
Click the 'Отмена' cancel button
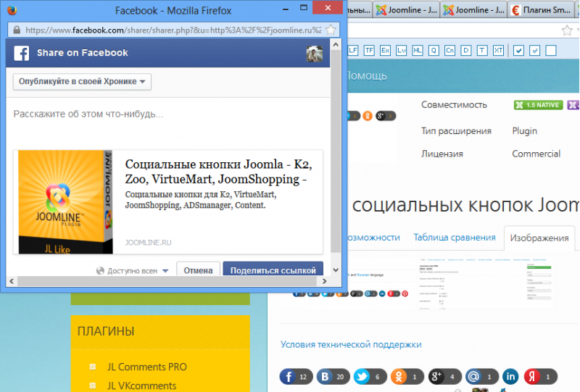198,270
